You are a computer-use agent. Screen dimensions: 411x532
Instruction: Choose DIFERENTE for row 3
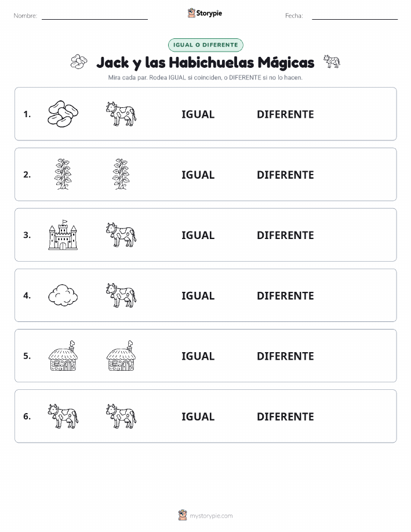[285, 235]
